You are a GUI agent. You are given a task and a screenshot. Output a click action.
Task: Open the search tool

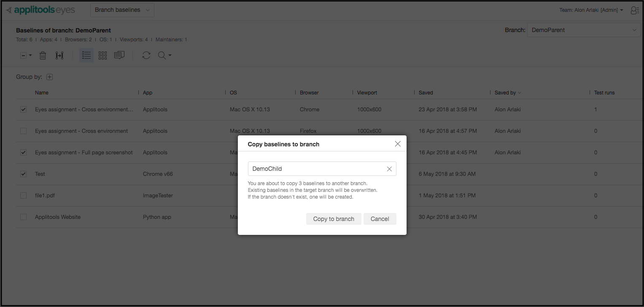tap(162, 55)
